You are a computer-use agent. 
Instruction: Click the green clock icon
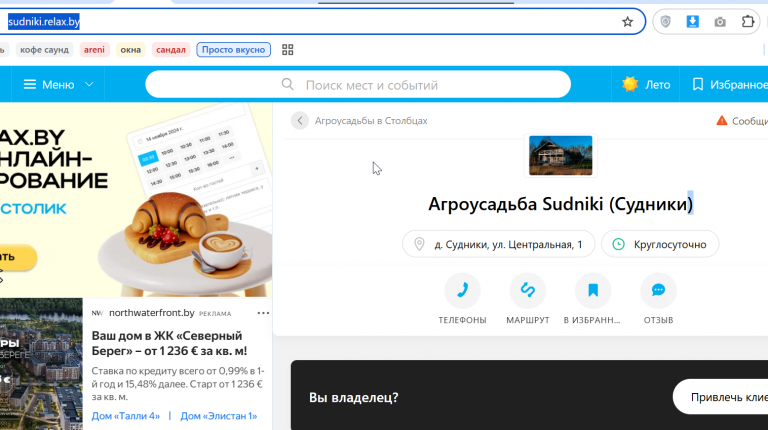pos(619,244)
